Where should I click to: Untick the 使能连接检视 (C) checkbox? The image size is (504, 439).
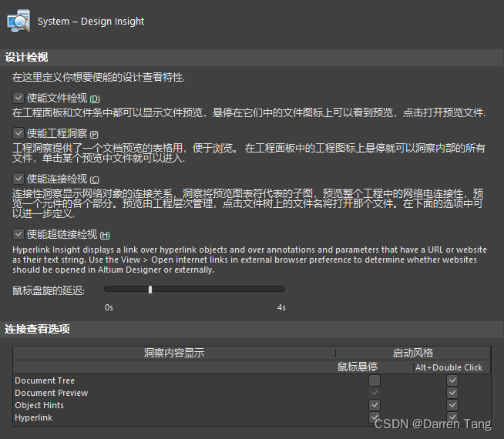[18, 179]
